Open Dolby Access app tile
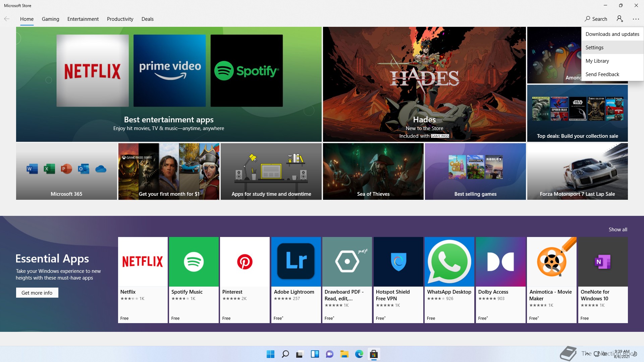Image resolution: width=644 pixels, height=362 pixels. click(501, 280)
